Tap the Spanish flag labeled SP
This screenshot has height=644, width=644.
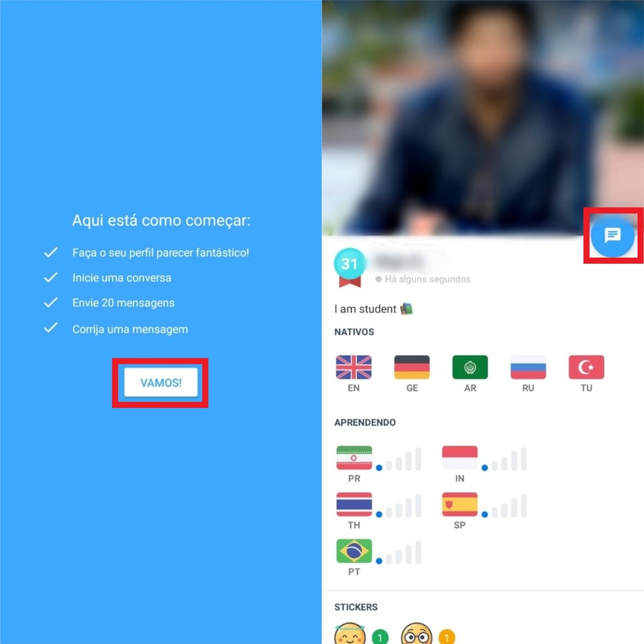[x=459, y=505]
